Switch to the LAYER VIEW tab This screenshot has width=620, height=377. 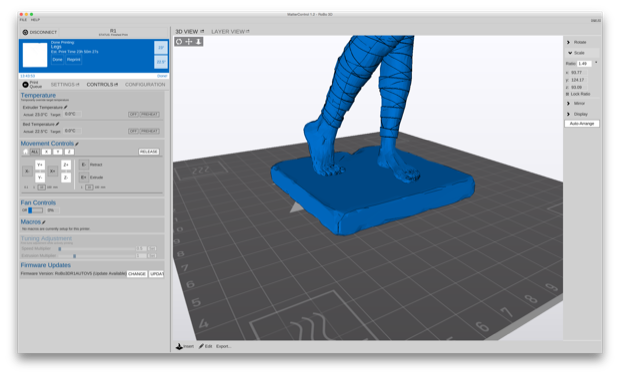[228, 32]
